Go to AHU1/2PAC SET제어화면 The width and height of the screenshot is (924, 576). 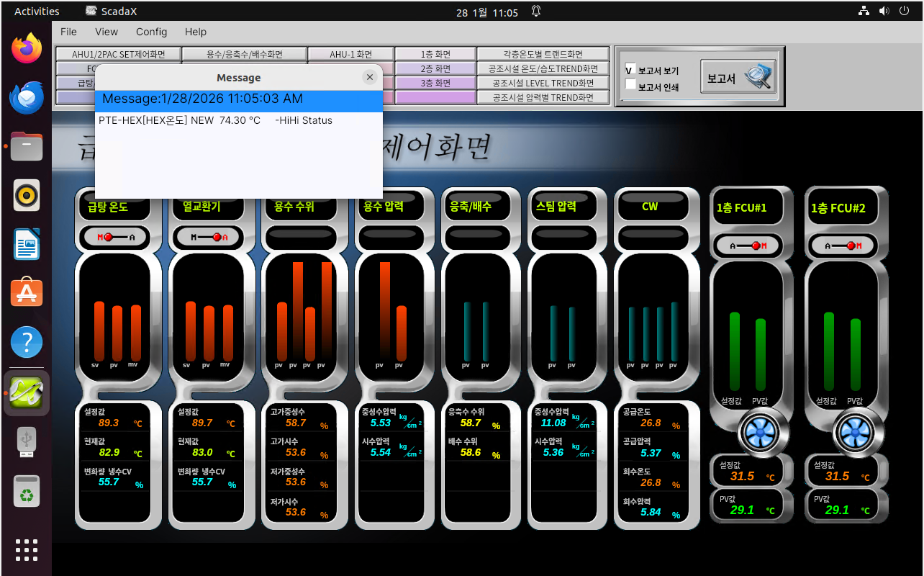(118, 53)
